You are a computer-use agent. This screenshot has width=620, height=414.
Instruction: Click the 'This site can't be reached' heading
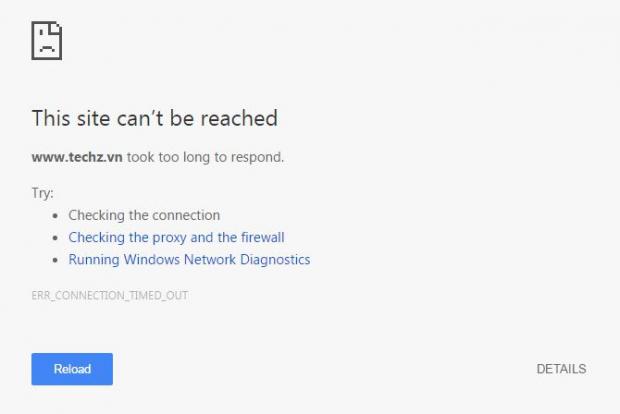coord(154,118)
